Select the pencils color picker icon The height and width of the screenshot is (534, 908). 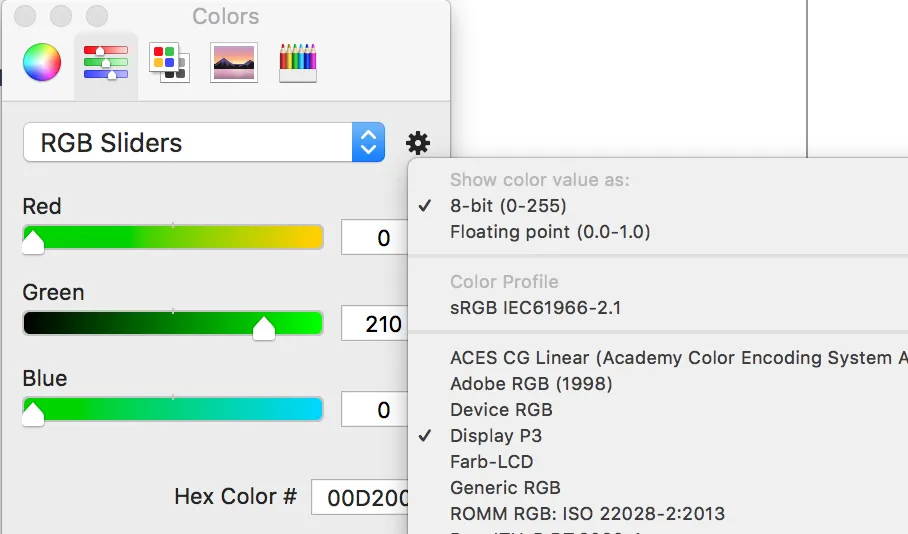click(297, 62)
